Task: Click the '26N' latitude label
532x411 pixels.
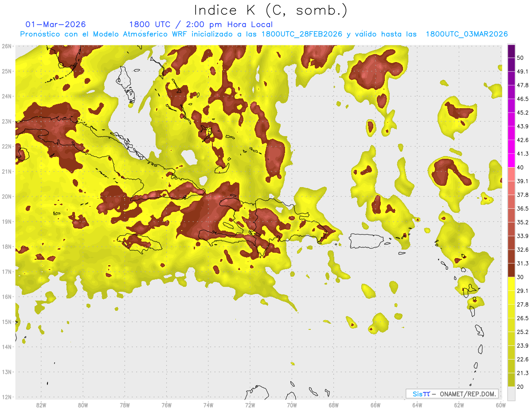Action: point(7,46)
